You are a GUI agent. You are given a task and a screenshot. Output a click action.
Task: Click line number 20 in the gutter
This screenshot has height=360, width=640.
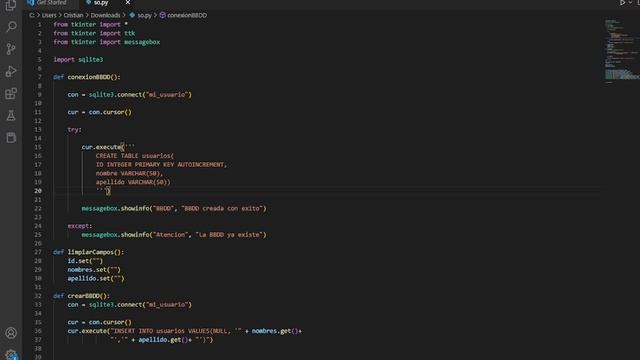click(x=38, y=191)
